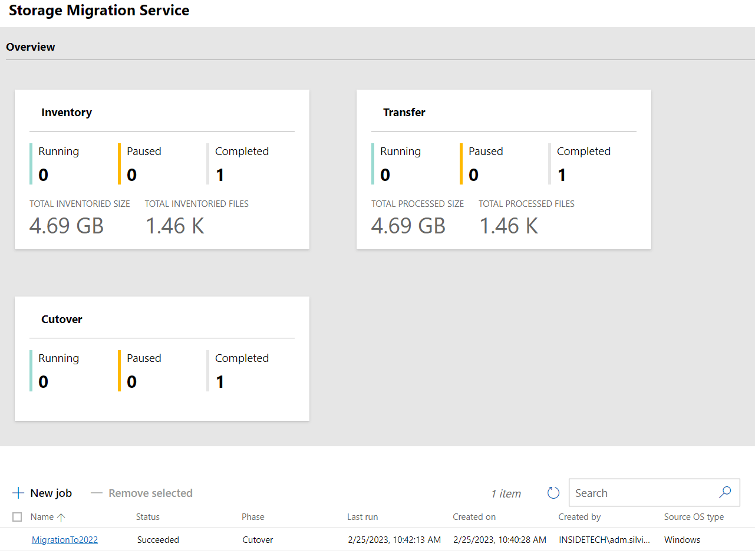Select the Succeeded status cell

click(x=158, y=539)
